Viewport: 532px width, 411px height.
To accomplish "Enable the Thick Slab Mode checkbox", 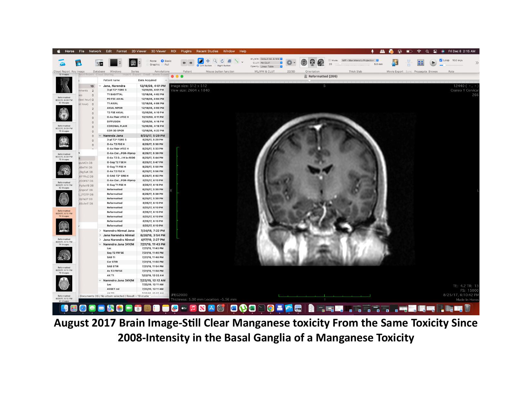I will click(330, 60).
